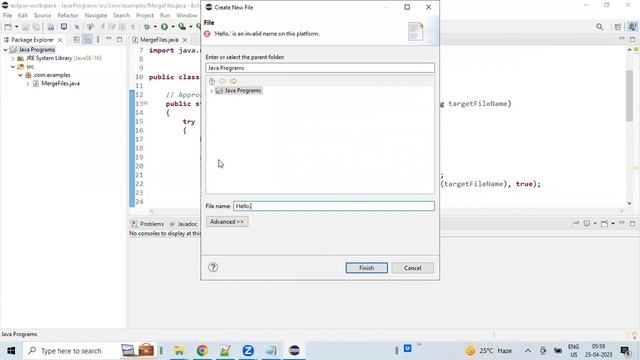This screenshot has width=640, height=360.
Task: Show hidden system tray icons
Action: (528, 351)
